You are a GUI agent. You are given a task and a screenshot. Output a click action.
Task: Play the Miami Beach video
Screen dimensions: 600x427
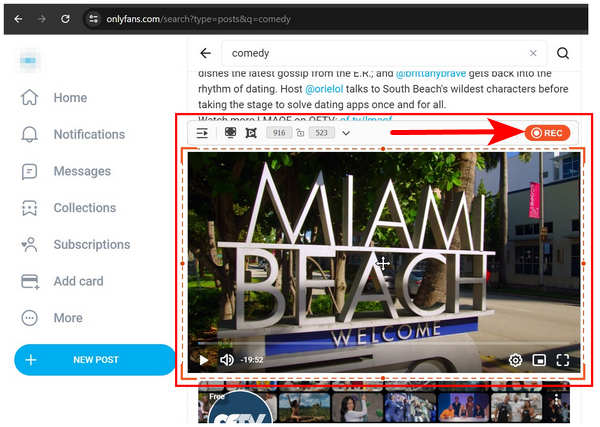point(204,360)
